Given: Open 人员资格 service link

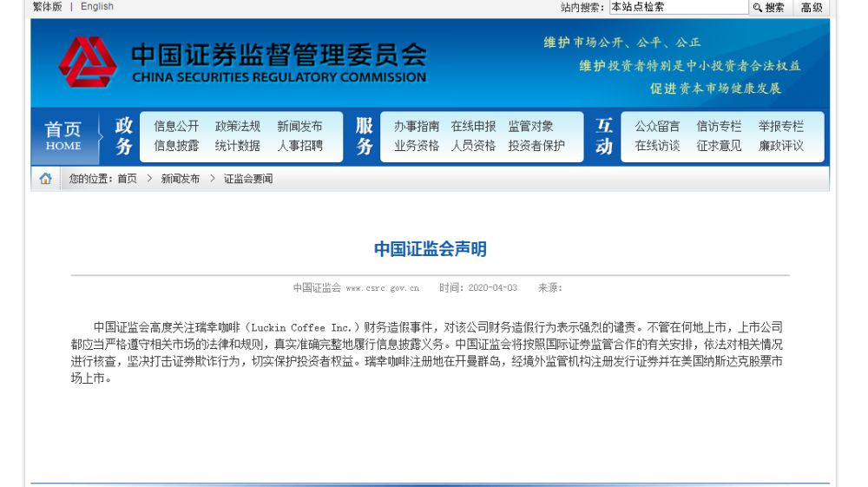Looking at the screenshot, I should coord(473,146).
